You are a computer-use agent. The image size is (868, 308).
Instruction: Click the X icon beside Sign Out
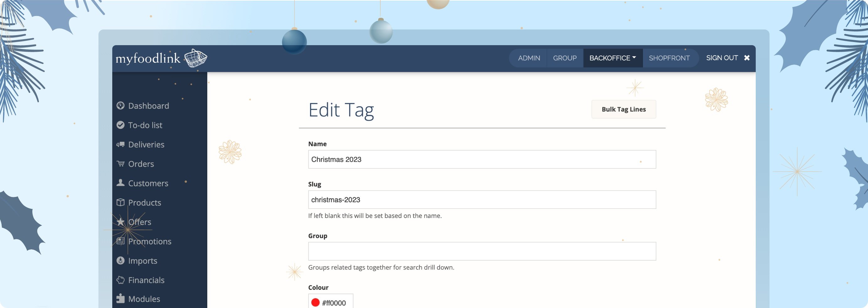point(747,58)
